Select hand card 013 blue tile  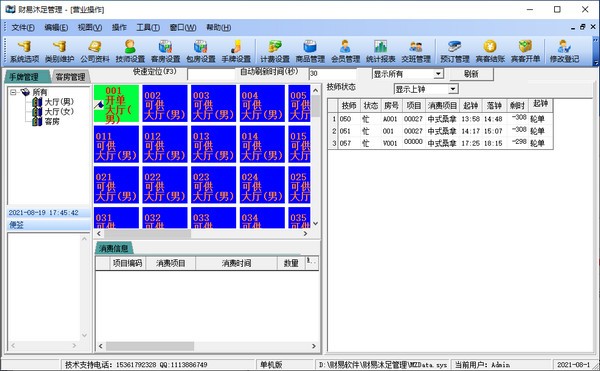coord(214,145)
